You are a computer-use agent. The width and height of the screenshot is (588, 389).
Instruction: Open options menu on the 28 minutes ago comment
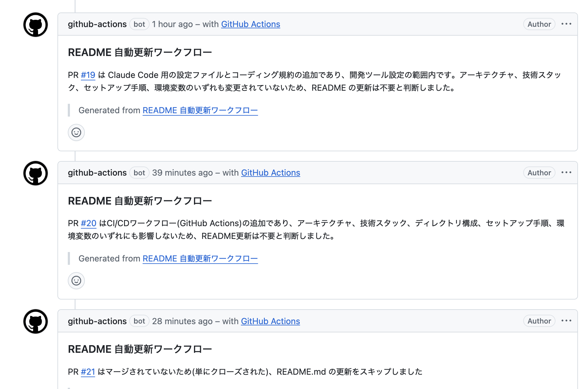click(566, 321)
